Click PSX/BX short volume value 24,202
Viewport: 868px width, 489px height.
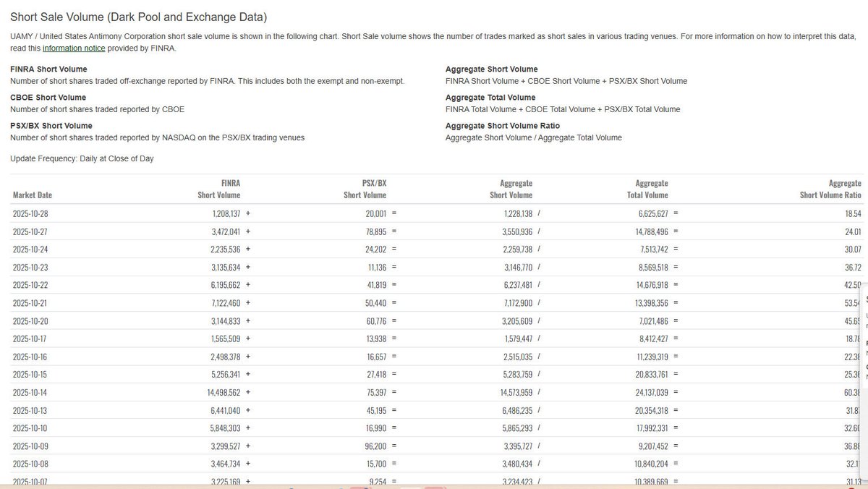[x=377, y=250]
